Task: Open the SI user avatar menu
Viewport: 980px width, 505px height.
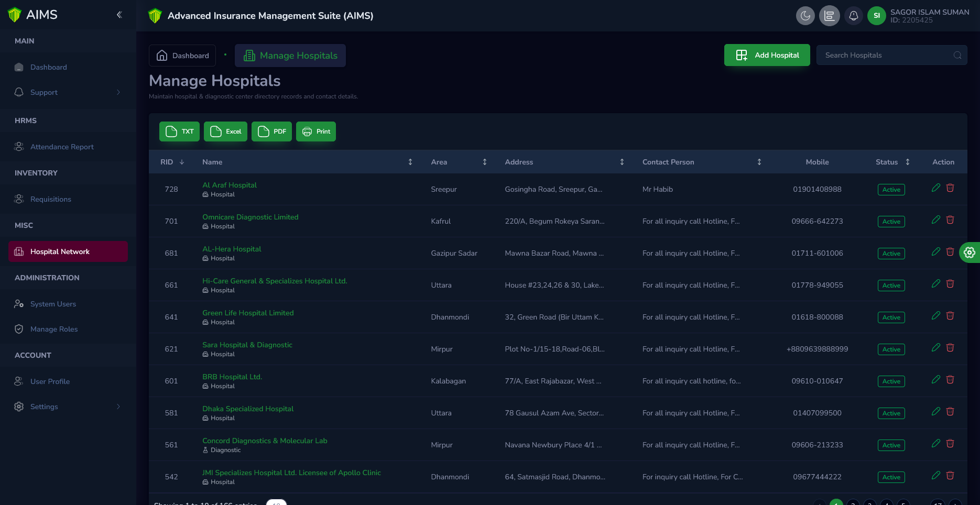Action: (x=877, y=16)
